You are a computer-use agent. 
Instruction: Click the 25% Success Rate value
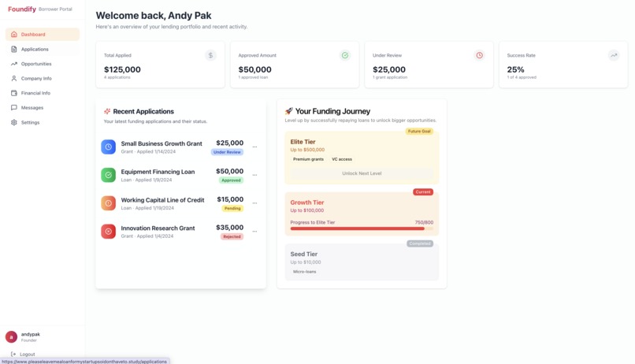(515, 69)
